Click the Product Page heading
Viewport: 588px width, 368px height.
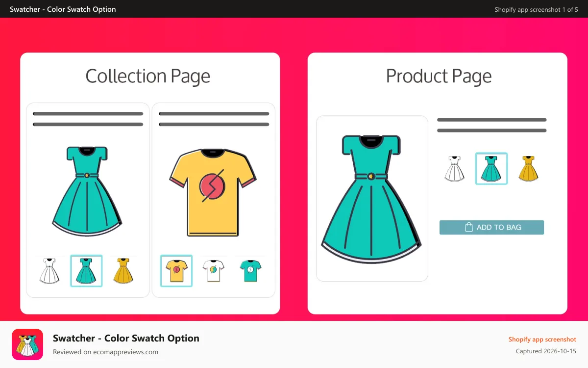coord(439,77)
